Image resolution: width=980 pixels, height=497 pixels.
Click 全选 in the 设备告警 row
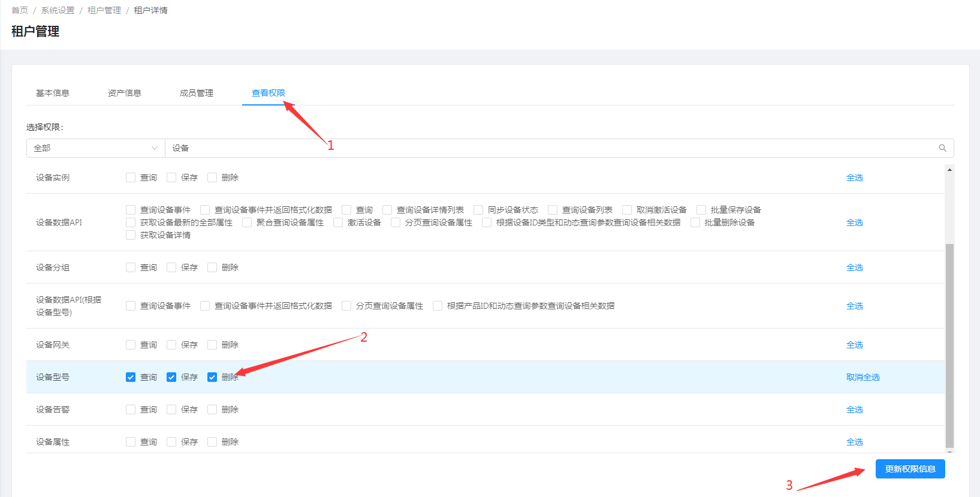[x=854, y=409]
